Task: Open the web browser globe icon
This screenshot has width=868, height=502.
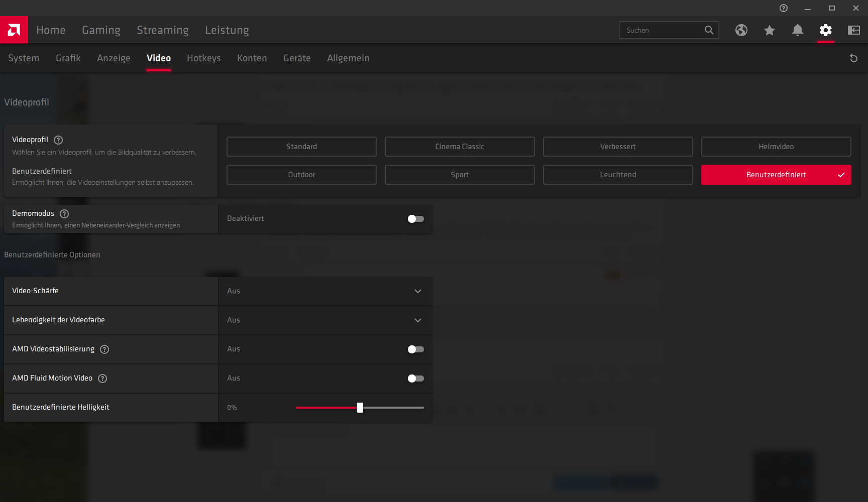Action: pos(741,30)
